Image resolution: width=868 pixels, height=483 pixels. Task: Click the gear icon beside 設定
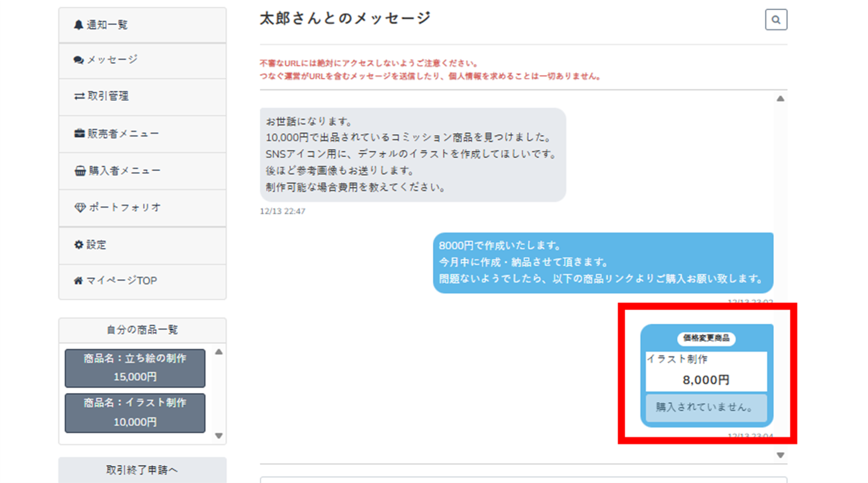coord(78,244)
